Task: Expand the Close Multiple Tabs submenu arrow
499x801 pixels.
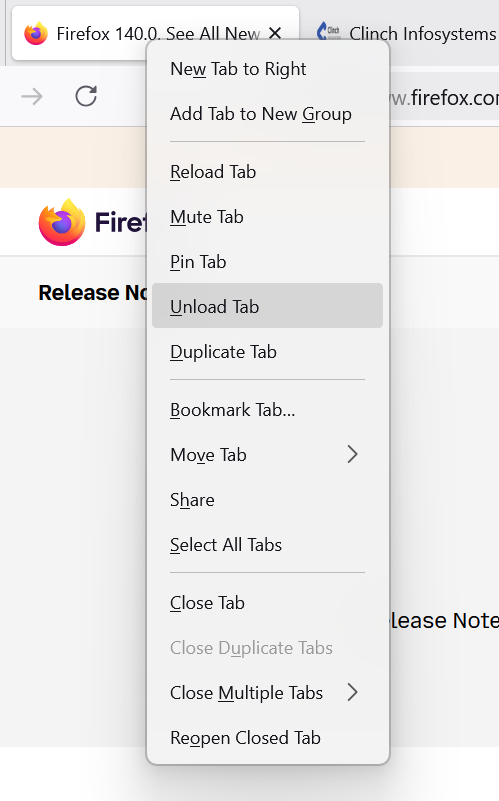Action: tap(352, 692)
